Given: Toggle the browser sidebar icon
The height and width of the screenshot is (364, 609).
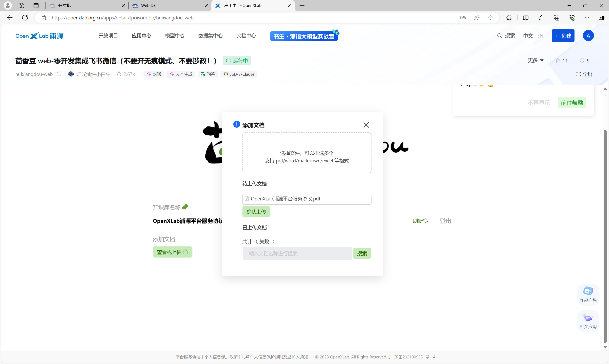Looking at the screenshot, I should pos(602,18).
